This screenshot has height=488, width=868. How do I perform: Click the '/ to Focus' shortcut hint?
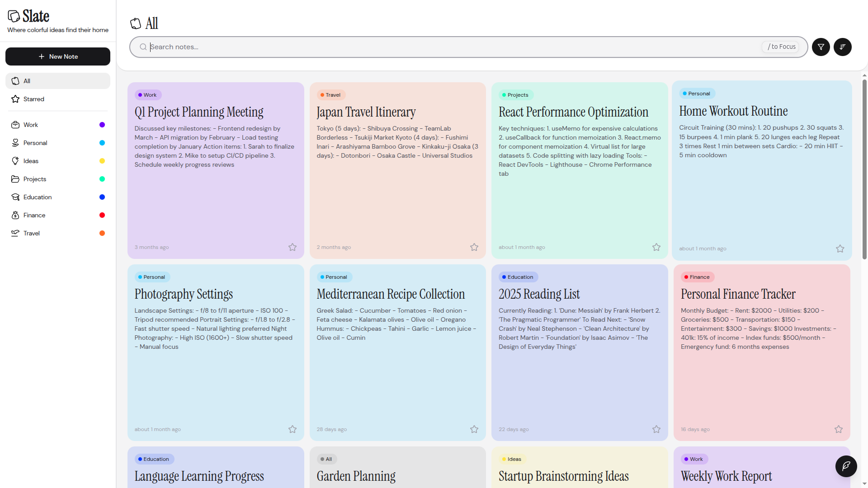(781, 47)
